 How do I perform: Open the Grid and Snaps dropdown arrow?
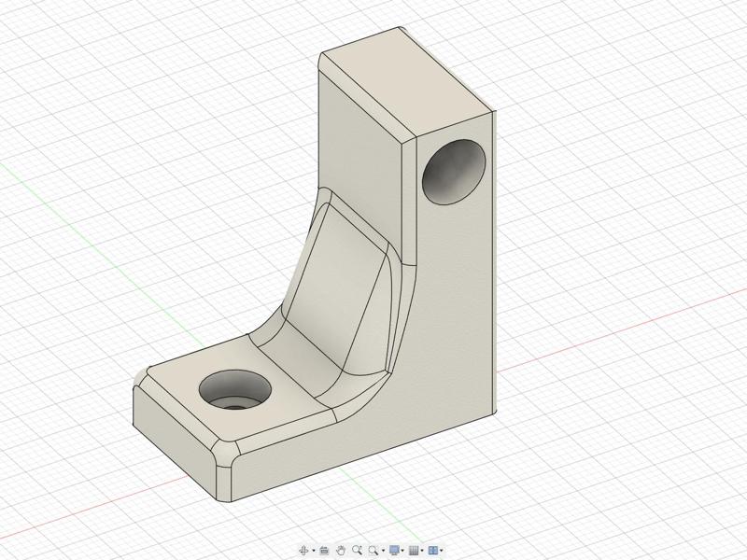click(422, 549)
